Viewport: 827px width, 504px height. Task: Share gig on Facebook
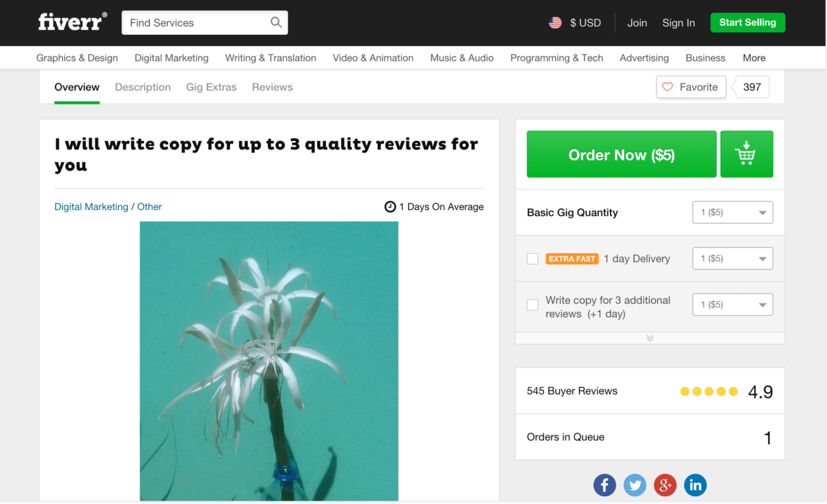pos(605,485)
